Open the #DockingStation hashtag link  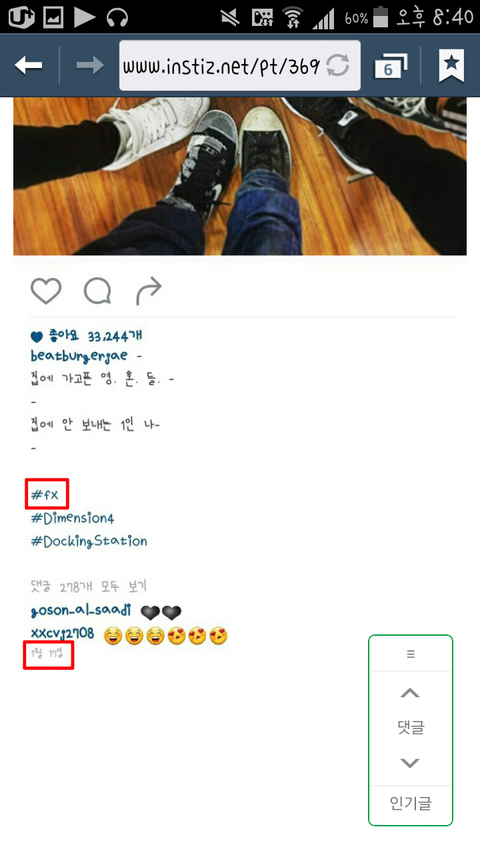tap(89, 541)
